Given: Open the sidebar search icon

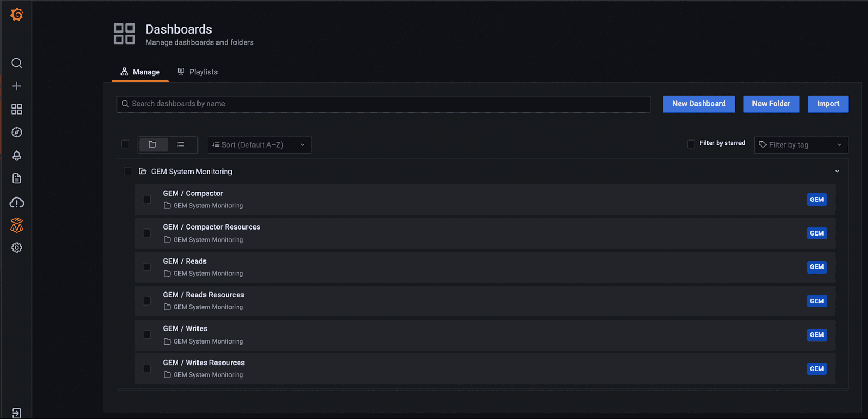Looking at the screenshot, I should coord(17,63).
